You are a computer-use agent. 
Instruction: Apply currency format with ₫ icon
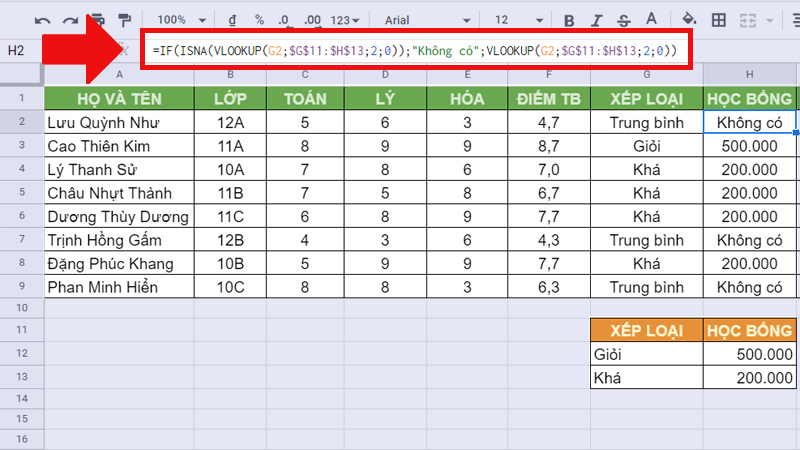[232, 19]
